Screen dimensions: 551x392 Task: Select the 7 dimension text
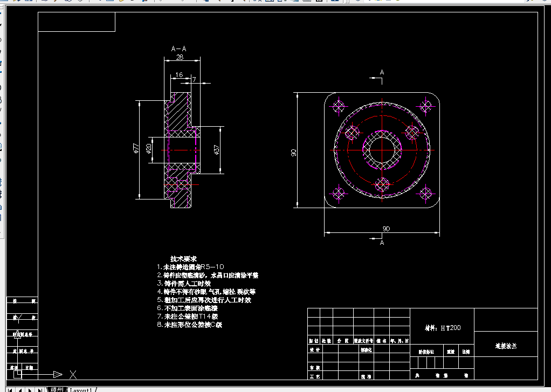pyautogui.click(x=194, y=80)
